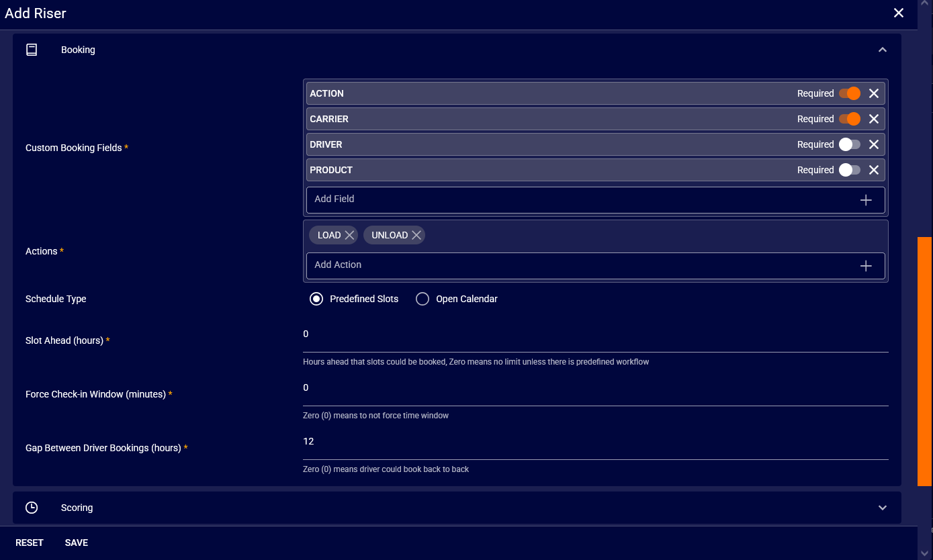Viewport: 933px width, 560px height.
Task: Click the plus icon in Add Field
Action: 866,200
